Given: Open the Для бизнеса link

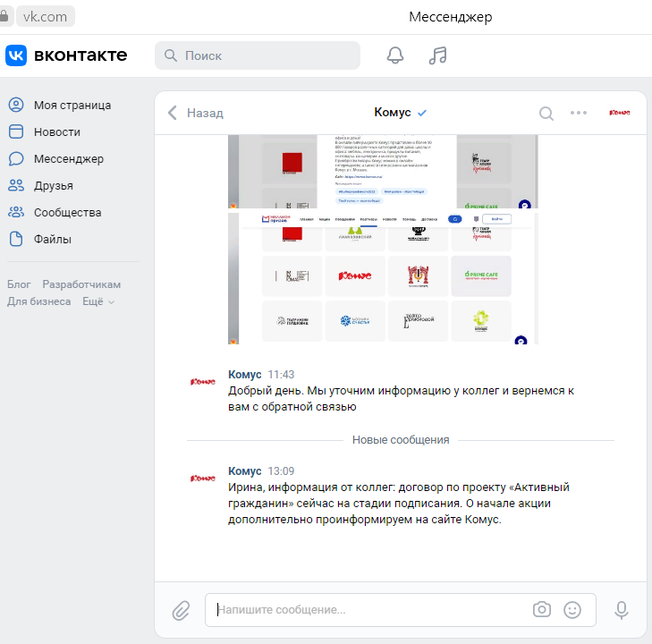Looking at the screenshot, I should [38, 301].
